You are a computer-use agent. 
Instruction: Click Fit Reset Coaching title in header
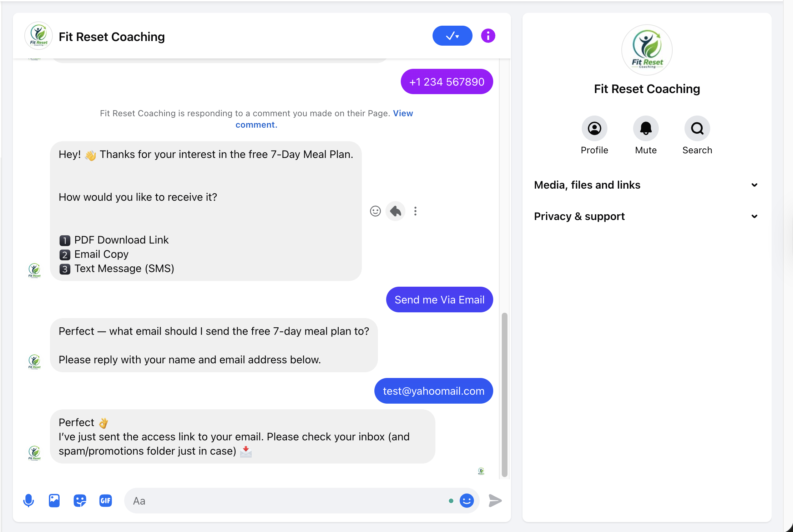[112, 37]
